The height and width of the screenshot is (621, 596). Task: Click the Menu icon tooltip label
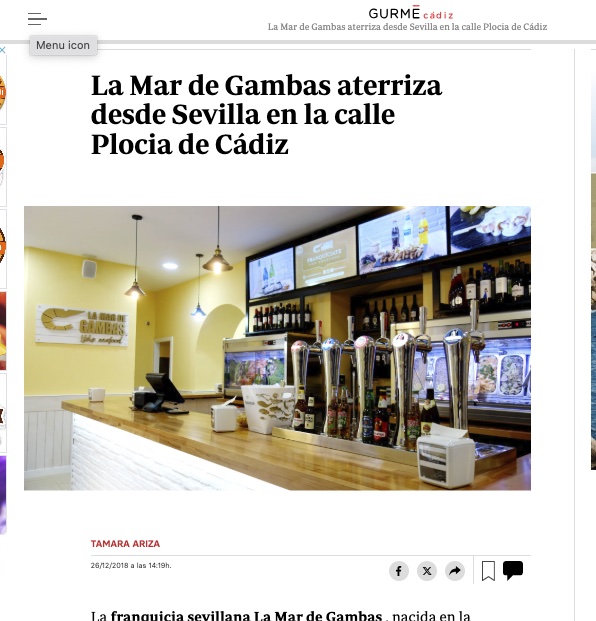[63, 45]
